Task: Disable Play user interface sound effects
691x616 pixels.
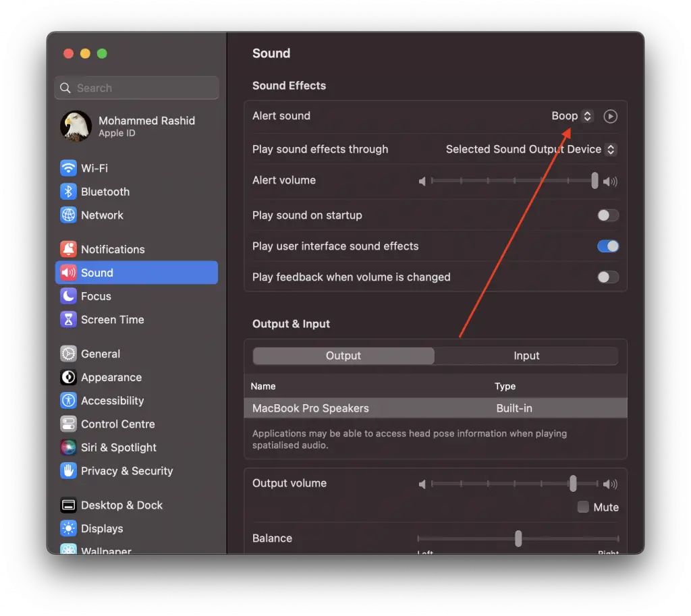Action: pos(608,246)
